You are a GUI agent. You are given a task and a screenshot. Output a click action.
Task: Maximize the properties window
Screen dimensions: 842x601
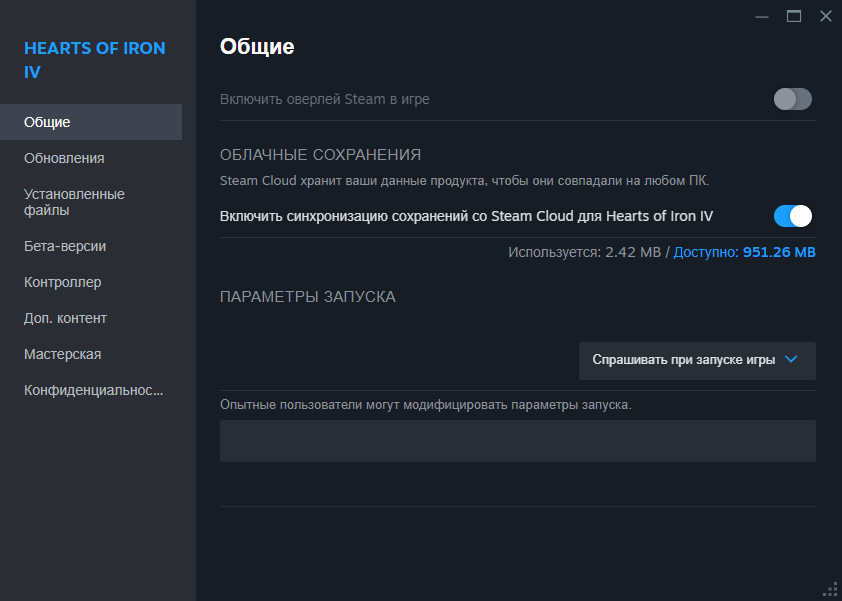point(794,17)
